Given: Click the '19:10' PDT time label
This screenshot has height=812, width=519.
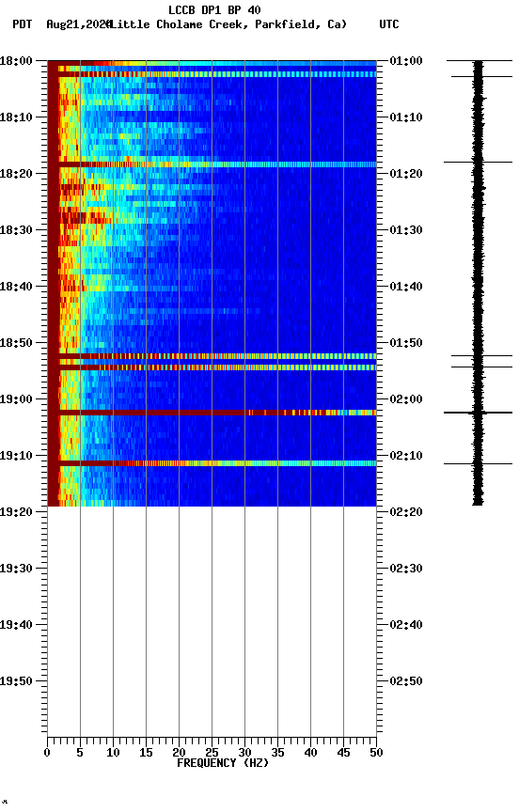Looking at the screenshot, I should (16, 456).
